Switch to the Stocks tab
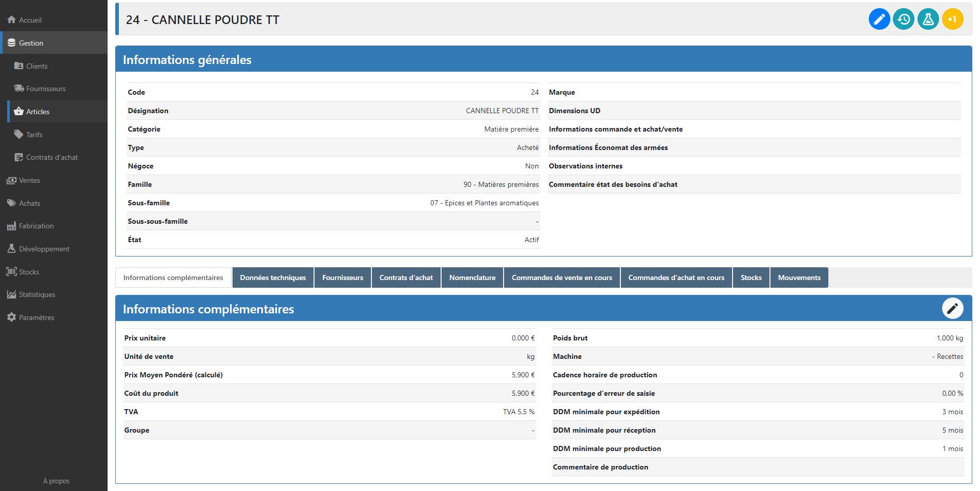This screenshot has width=980, height=491. [x=751, y=277]
